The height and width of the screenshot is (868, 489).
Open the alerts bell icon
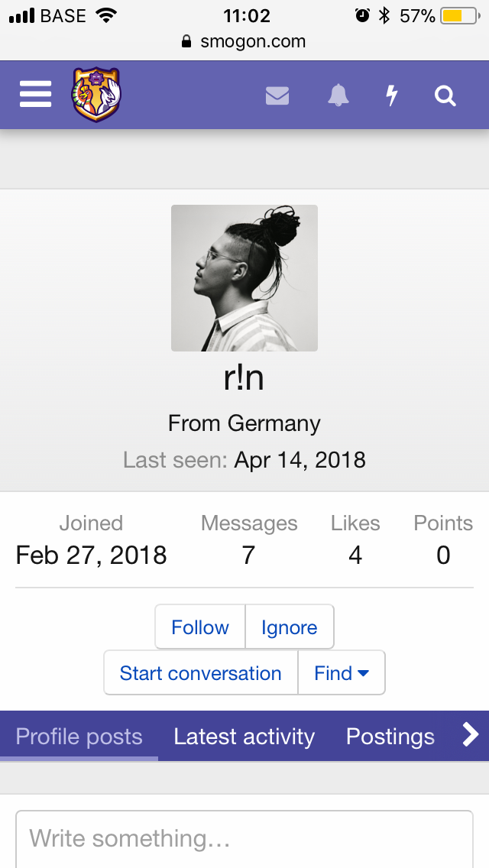tap(338, 96)
